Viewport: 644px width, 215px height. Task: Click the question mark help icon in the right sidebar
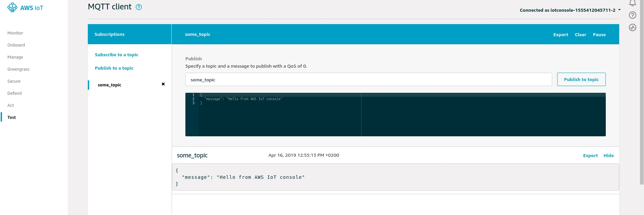[x=633, y=15]
